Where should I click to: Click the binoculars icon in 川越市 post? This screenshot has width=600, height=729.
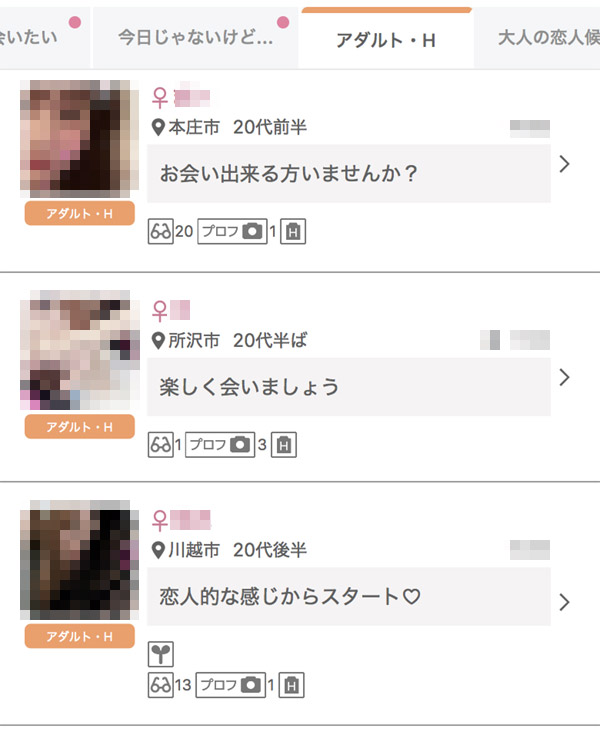pos(161,685)
